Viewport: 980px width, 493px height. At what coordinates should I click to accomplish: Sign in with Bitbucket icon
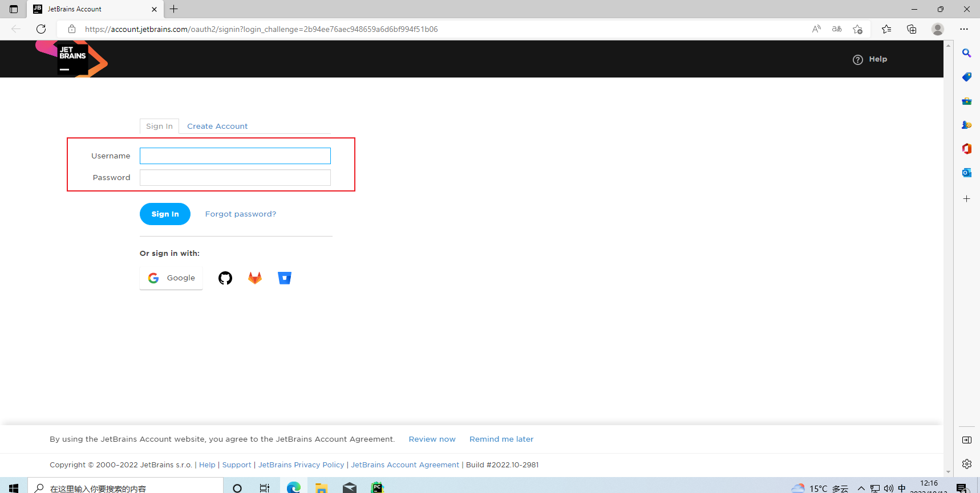click(x=285, y=278)
